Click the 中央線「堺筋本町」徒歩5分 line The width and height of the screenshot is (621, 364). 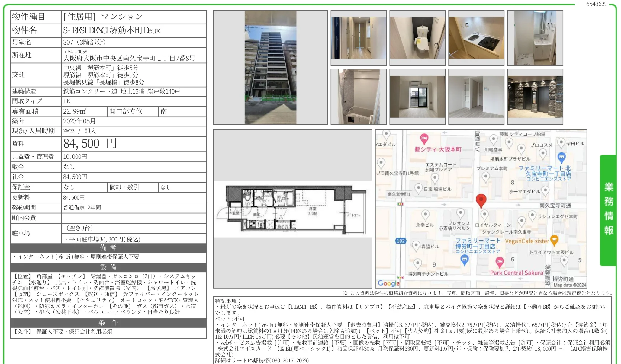[101, 68]
